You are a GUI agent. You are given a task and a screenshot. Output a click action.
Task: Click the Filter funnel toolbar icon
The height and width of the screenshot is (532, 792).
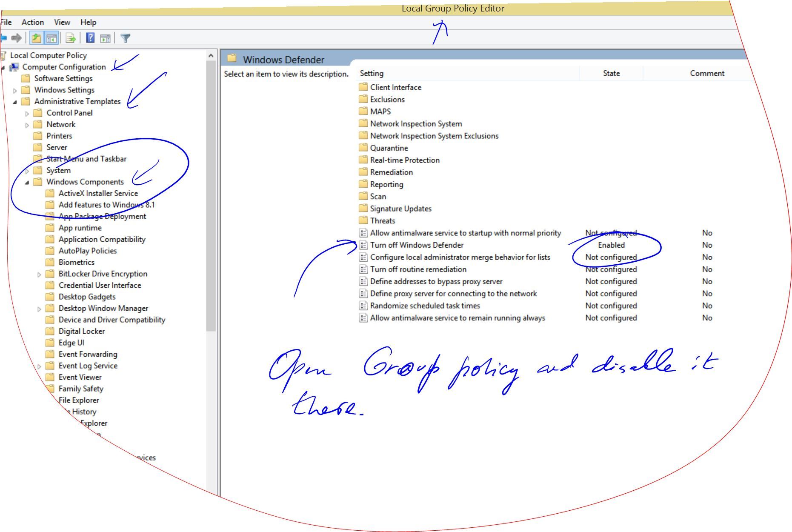[x=125, y=38]
